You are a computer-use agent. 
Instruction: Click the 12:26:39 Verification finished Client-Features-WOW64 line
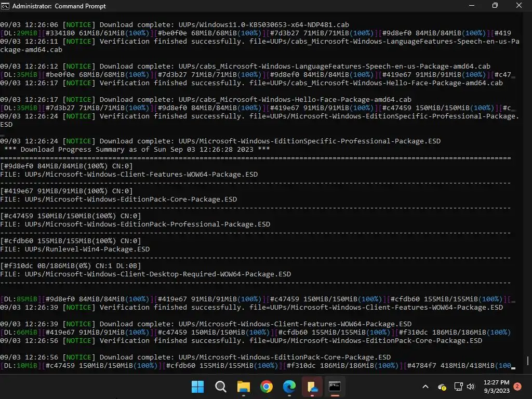pyautogui.click(x=251, y=308)
